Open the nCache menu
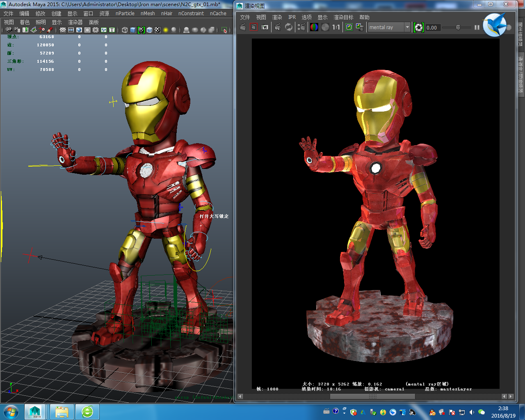 click(x=218, y=14)
